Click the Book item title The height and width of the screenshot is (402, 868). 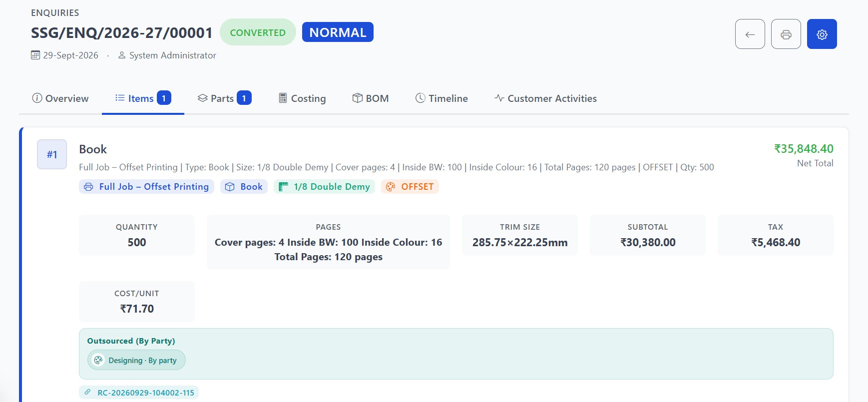93,149
